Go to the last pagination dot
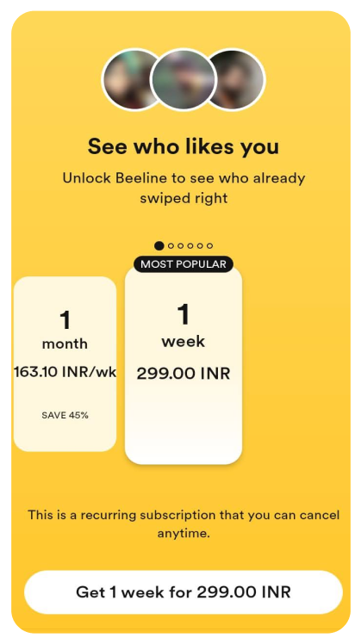 coord(209,246)
